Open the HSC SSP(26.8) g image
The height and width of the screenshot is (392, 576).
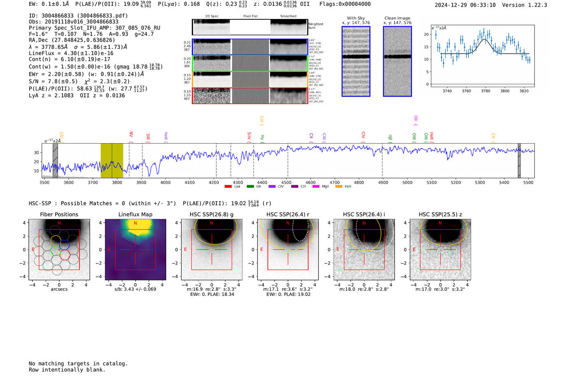coord(211,249)
